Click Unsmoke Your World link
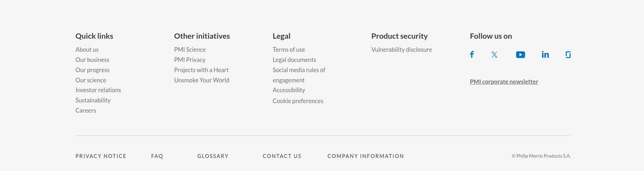Screen dimensions: 644x171 pos(201,80)
